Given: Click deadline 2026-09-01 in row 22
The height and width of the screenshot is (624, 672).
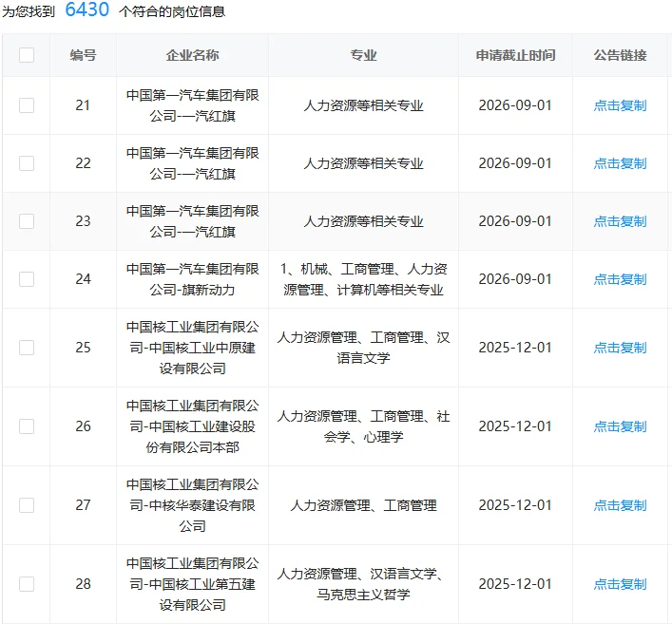Looking at the screenshot, I should (515, 163).
